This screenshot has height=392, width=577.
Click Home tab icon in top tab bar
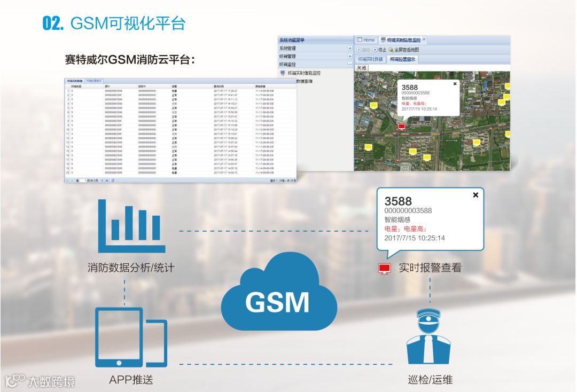pyautogui.click(x=360, y=40)
